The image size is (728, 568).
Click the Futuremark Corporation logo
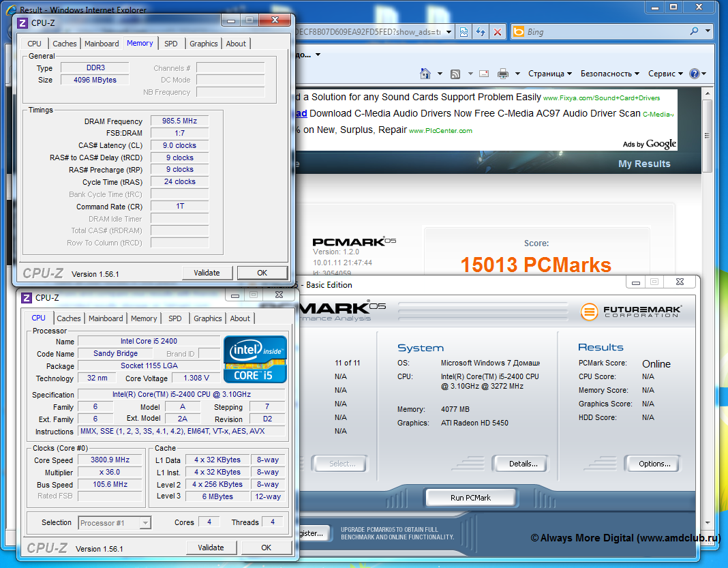(631, 311)
